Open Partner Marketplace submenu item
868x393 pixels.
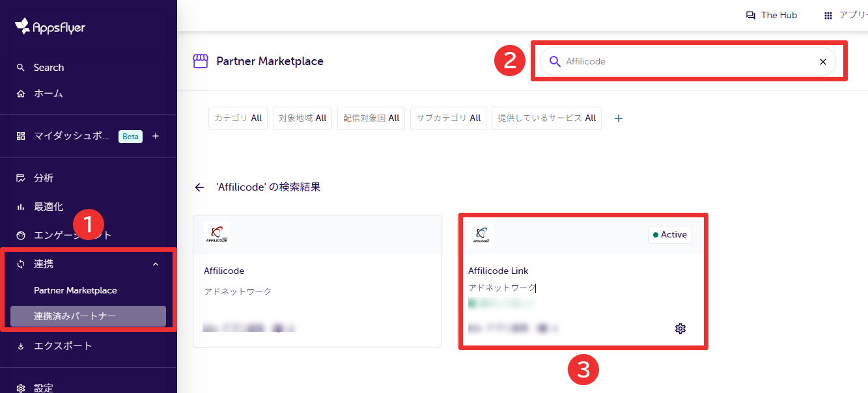coord(76,290)
